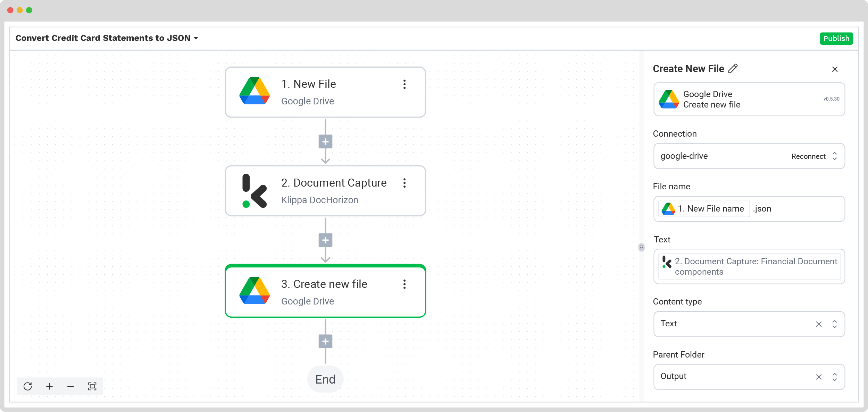Open three-dot menu on Document Capture step
The height and width of the screenshot is (412, 868).
pyautogui.click(x=404, y=183)
